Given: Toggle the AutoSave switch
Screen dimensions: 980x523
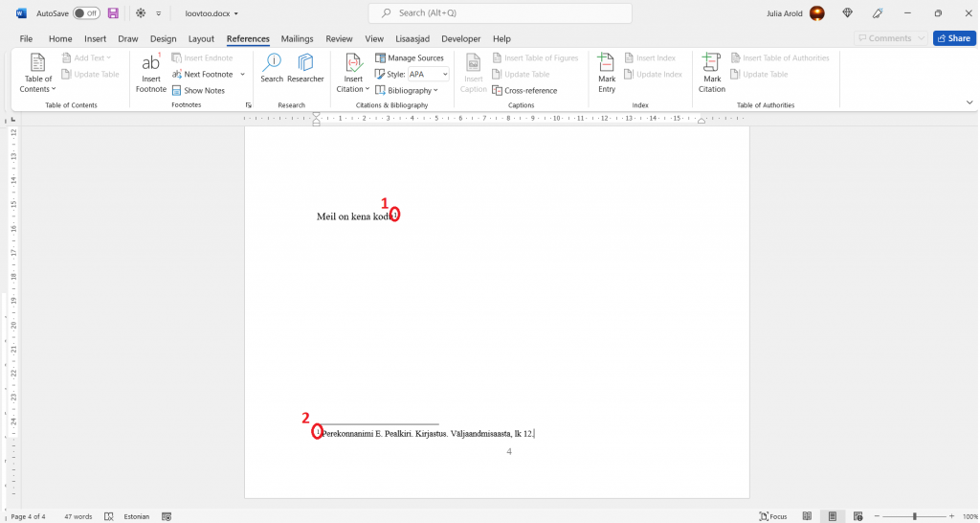Looking at the screenshot, I should [x=86, y=13].
